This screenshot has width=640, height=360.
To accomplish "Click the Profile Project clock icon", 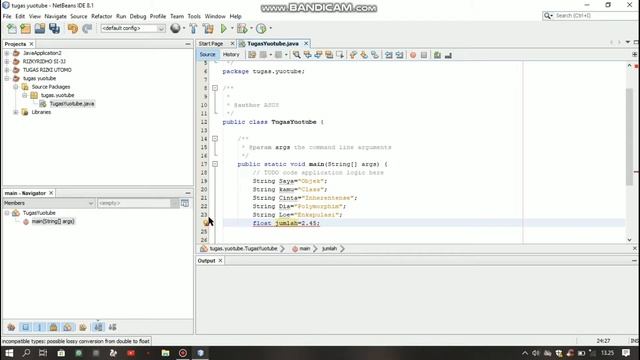I will click(x=261, y=28).
